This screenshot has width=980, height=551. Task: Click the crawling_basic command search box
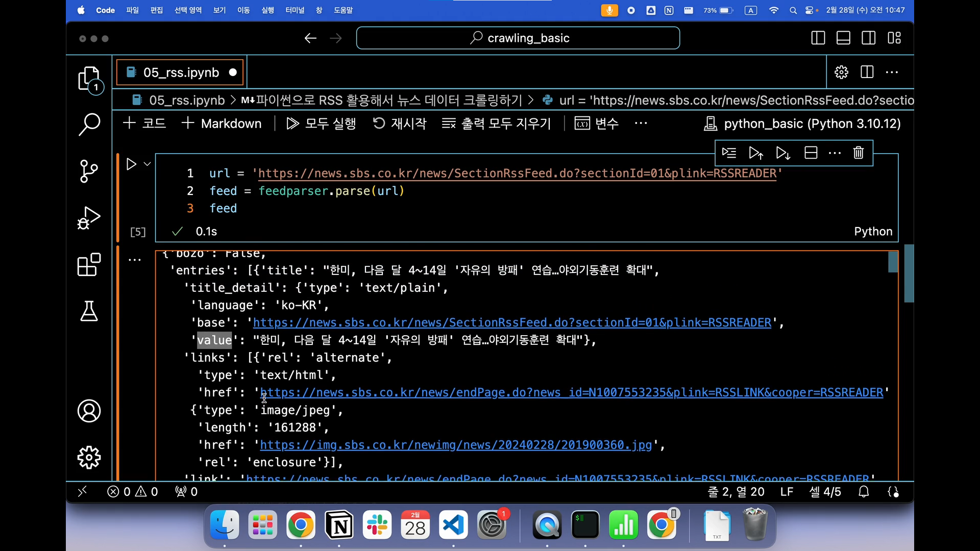pyautogui.click(x=518, y=38)
